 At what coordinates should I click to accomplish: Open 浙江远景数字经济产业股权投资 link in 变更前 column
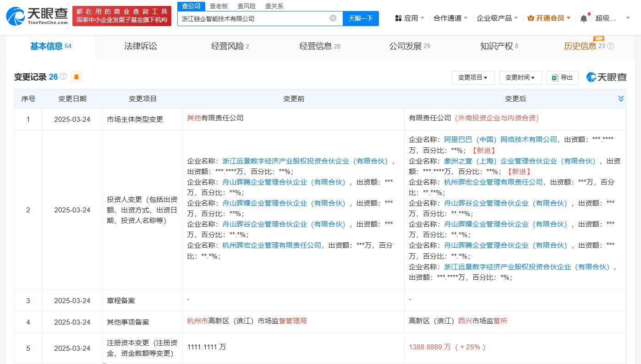click(305, 161)
